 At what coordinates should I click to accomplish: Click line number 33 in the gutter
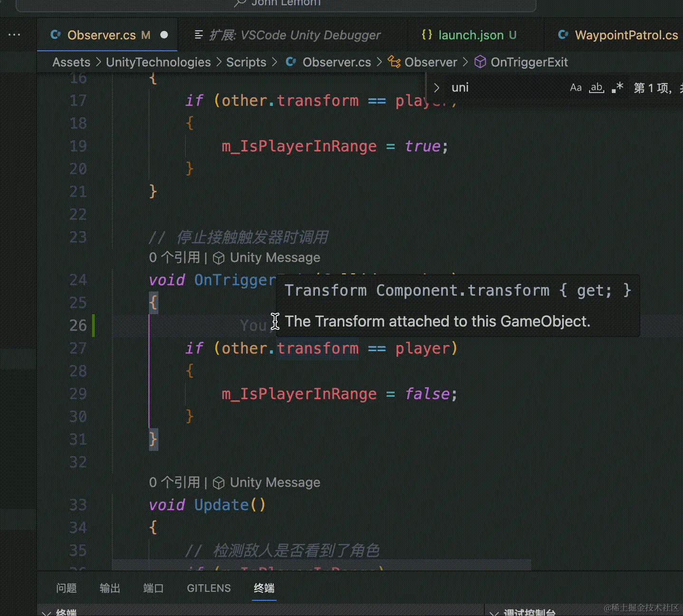(78, 505)
